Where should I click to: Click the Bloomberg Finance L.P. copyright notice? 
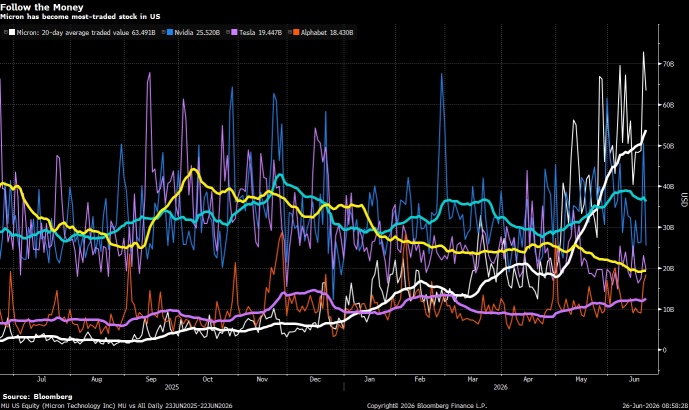click(x=427, y=406)
